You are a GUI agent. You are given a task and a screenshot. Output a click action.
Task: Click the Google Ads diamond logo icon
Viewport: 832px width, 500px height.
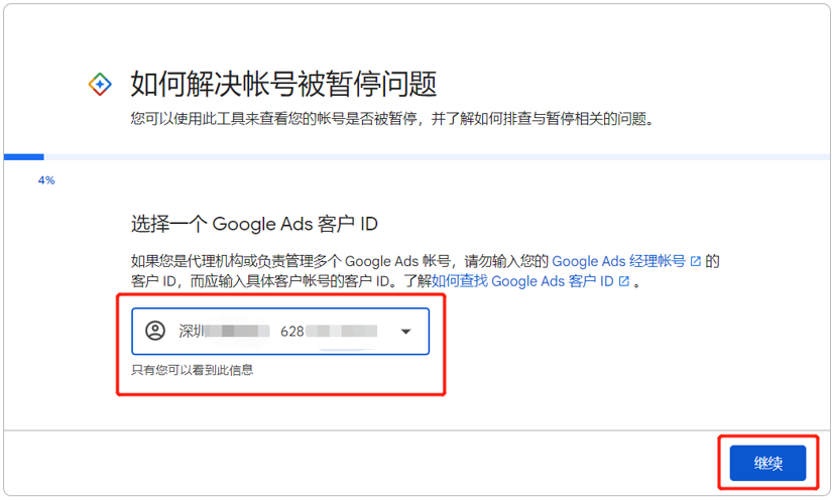100,84
